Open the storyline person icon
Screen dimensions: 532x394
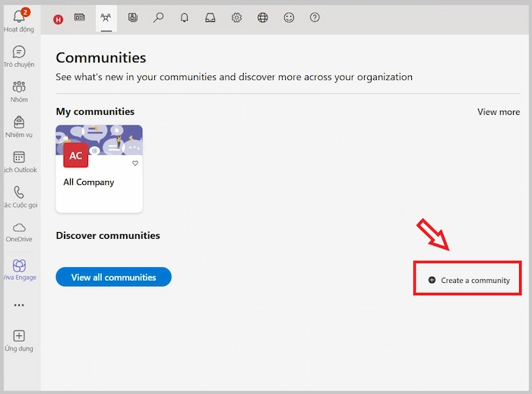point(133,17)
